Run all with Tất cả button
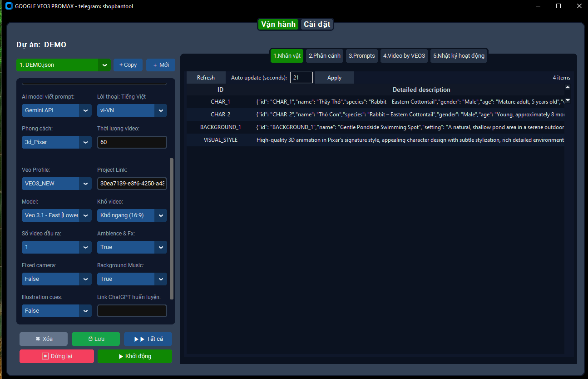This screenshot has height=379, width=588. (x=148, y=339)
